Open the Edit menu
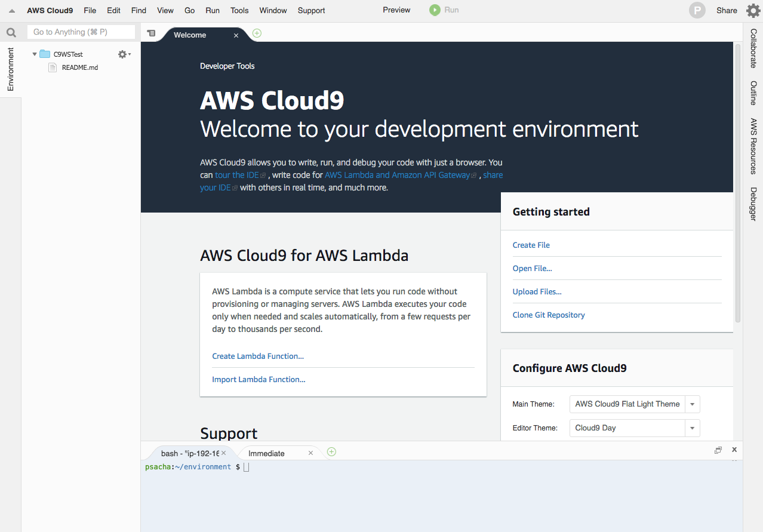This screenshot has width=763, height=532. pyautogui.click(x=113, y=10)
